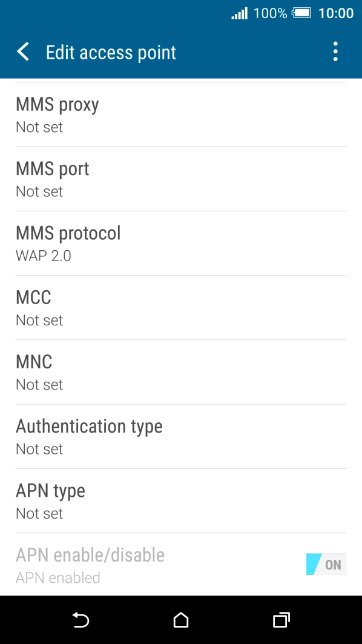Tap the battery icon in status bar
The width and height of the screenshot is (362, 644).
301,13
